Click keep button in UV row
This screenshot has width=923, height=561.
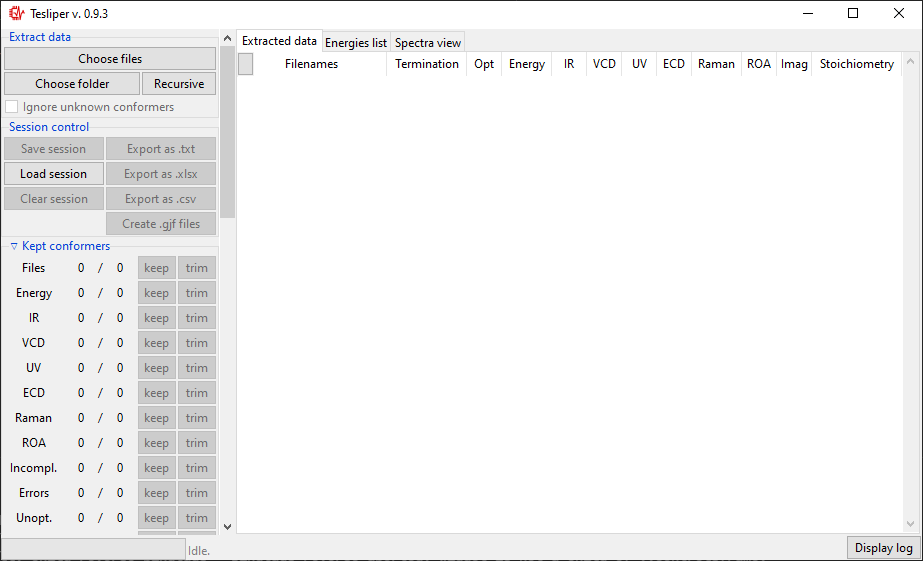(157, 368)
